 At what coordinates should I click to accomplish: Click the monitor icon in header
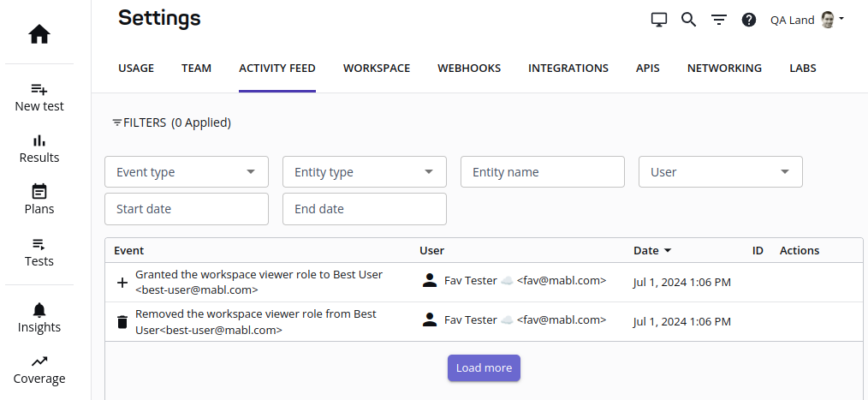coord(659,20)
